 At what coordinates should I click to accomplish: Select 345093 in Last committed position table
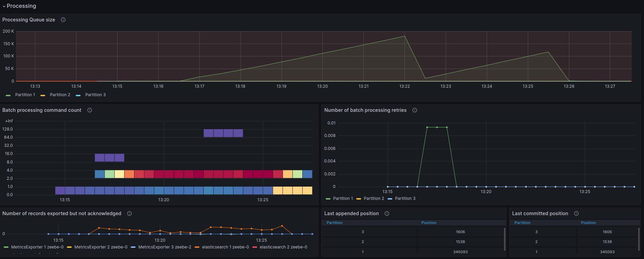click(607, 252)
